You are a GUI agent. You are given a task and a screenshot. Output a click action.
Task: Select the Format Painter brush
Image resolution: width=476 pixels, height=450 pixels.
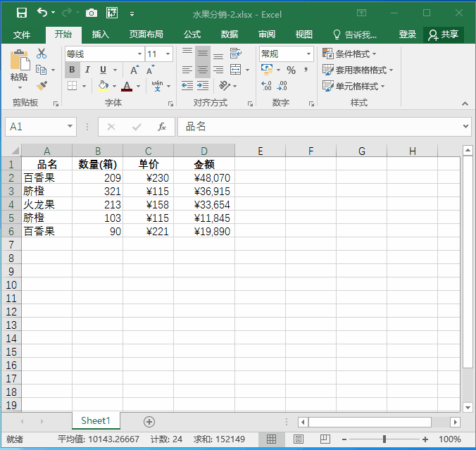coord(42,86)
